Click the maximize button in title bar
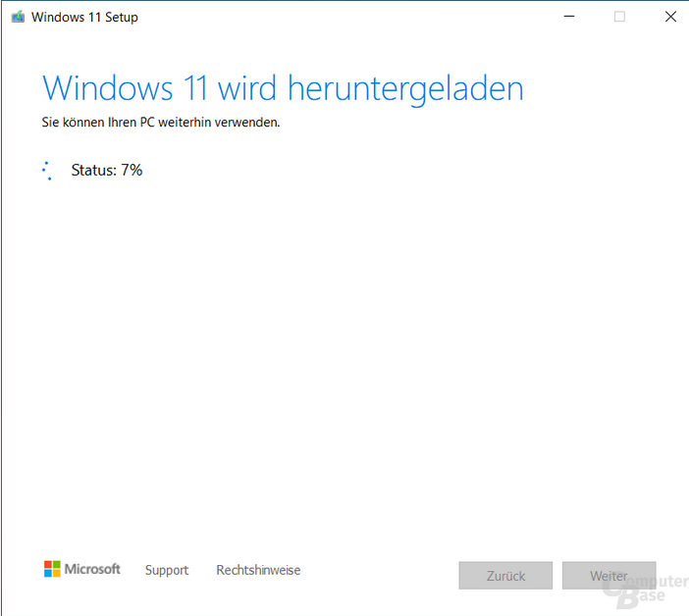 (619, 17)
